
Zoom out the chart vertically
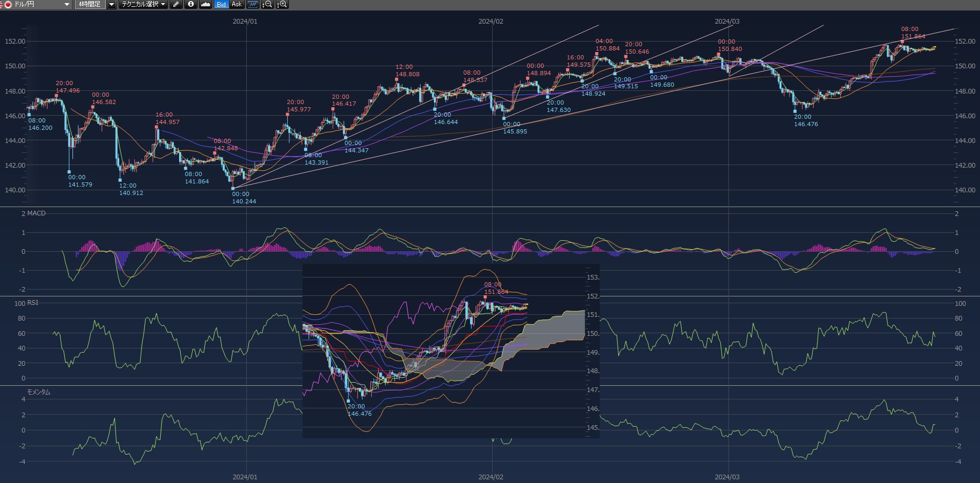pyautogui.click(x=267, y=4)
